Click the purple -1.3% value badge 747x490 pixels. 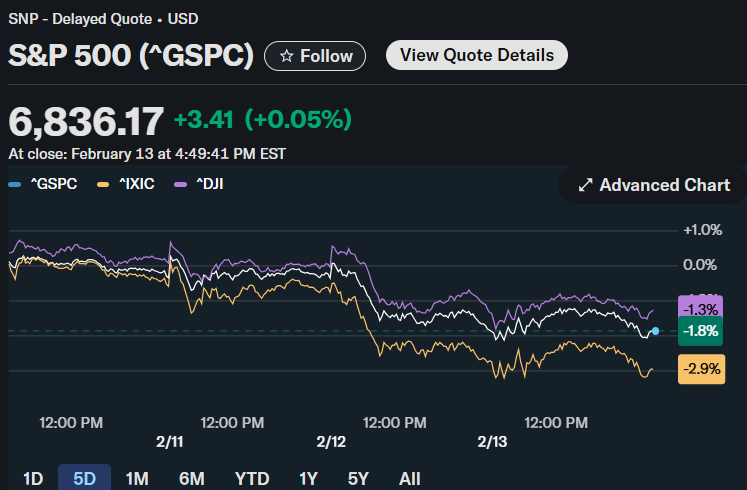tap(700, 307)
